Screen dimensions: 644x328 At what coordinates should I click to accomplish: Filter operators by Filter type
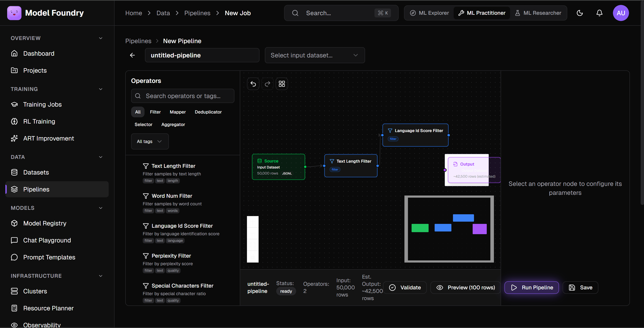point(155,112)
